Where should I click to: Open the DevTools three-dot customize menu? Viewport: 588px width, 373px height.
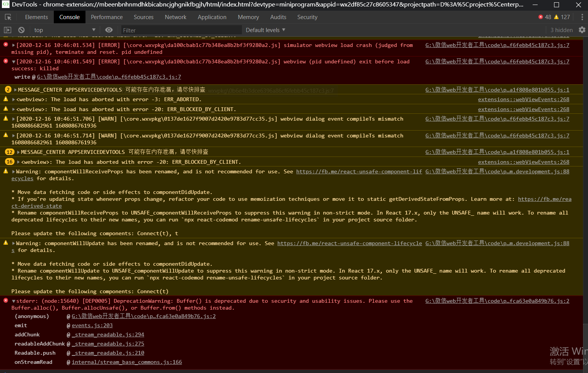pyautogui.click(x=582, y=17)
